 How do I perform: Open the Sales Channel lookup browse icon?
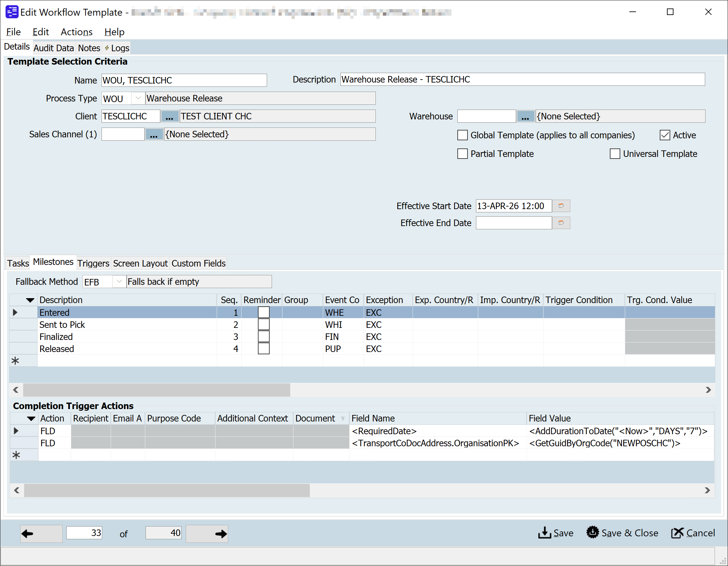point(154,134)
